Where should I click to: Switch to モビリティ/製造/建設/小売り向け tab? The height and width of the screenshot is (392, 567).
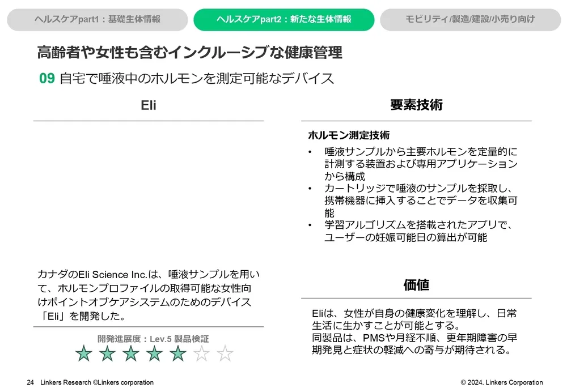pos(470,19)
